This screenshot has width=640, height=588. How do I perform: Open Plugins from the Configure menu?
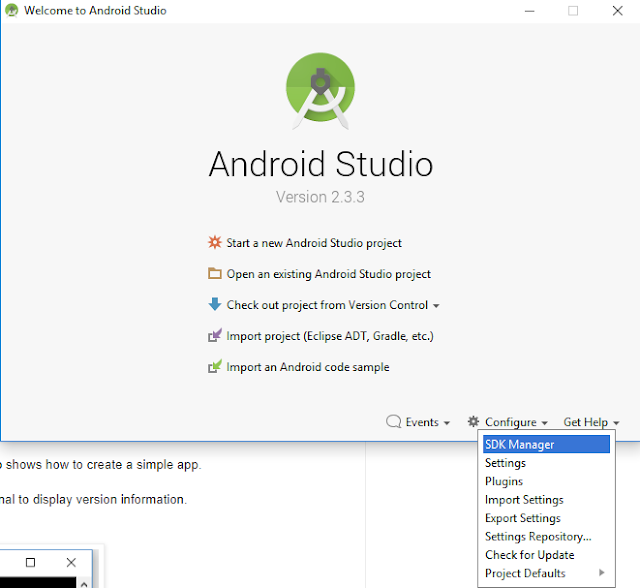546,481
